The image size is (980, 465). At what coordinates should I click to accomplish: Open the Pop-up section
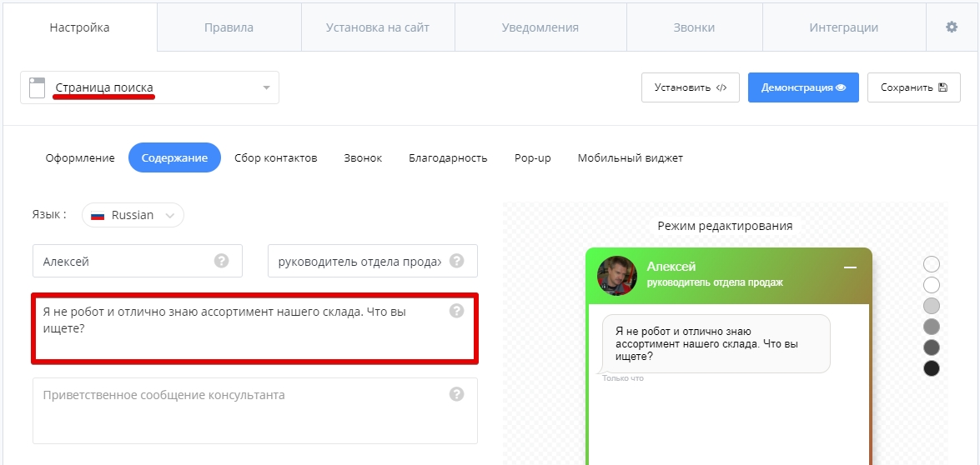point(532,157)
